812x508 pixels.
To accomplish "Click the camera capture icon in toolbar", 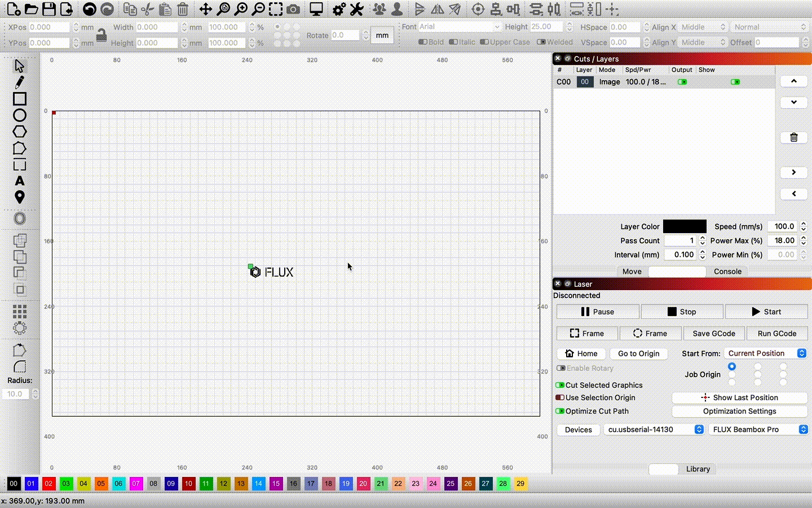I will tap(293, 9).
